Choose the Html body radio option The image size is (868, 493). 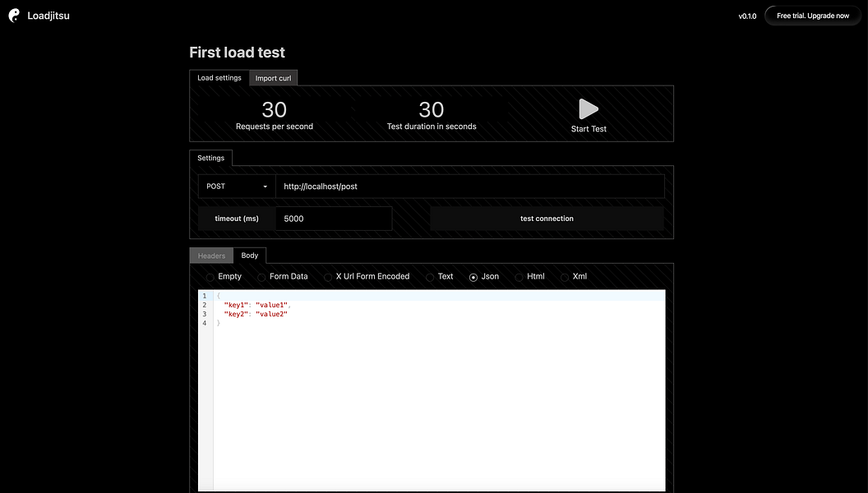519,277
